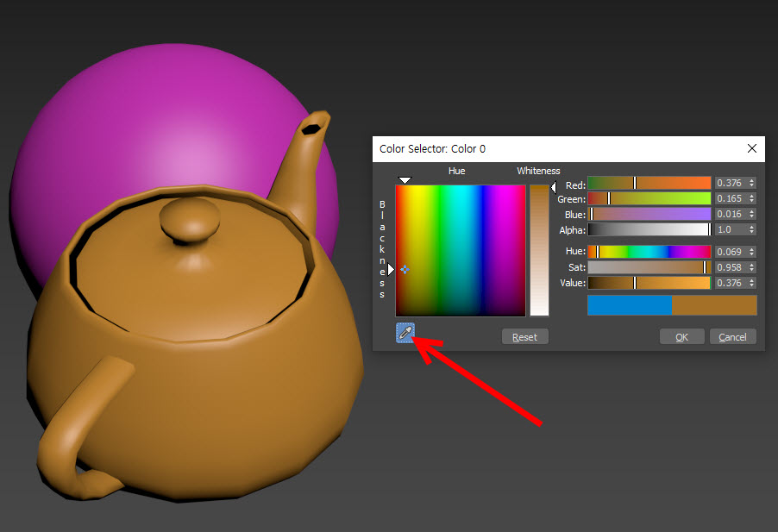Screen dimensions: 778x532
Task: Click the Hue rainbow slider bar
Action: 649,252
